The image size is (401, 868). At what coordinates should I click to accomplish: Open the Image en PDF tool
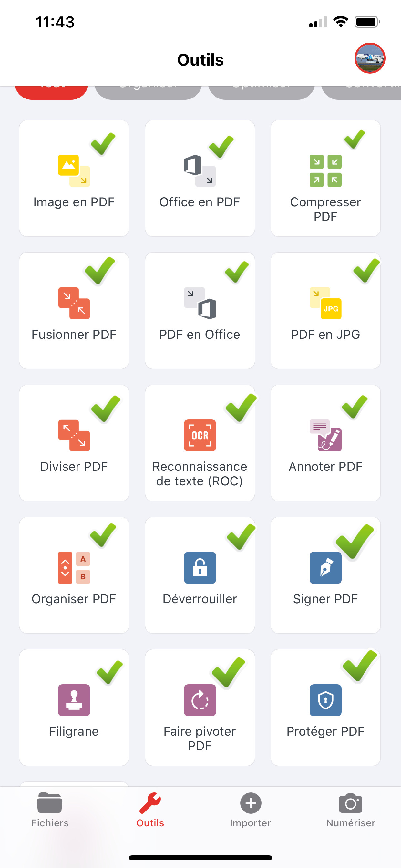[x=74, y=178]
